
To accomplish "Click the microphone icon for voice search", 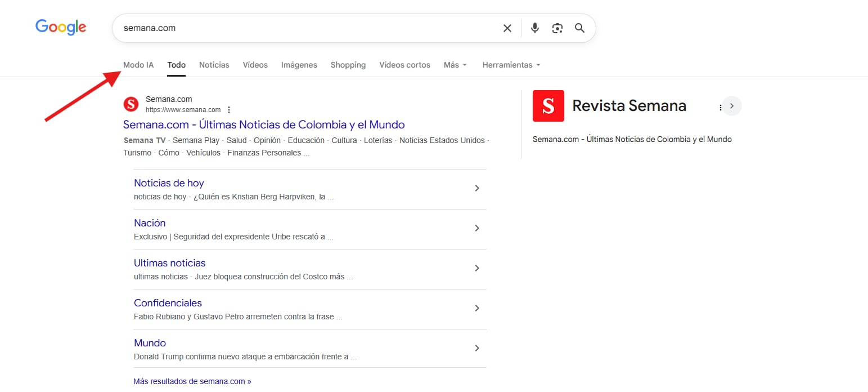I will pos(534,28).
